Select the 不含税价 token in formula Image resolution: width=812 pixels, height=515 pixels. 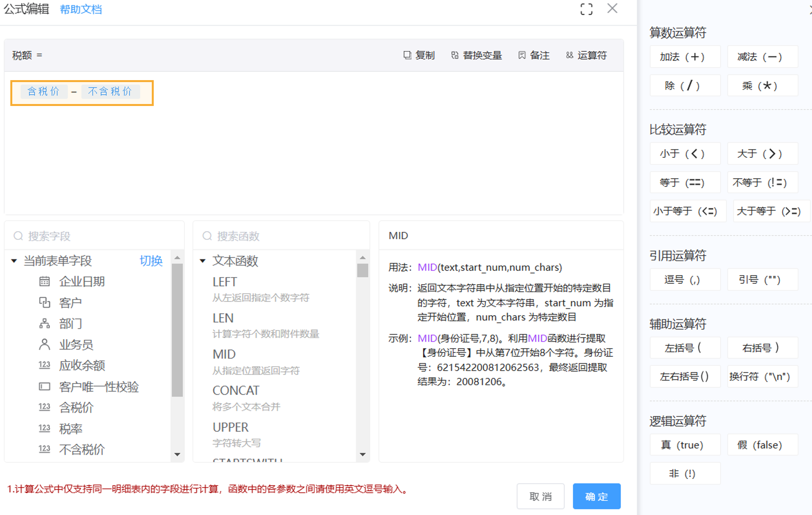[110, 91]
